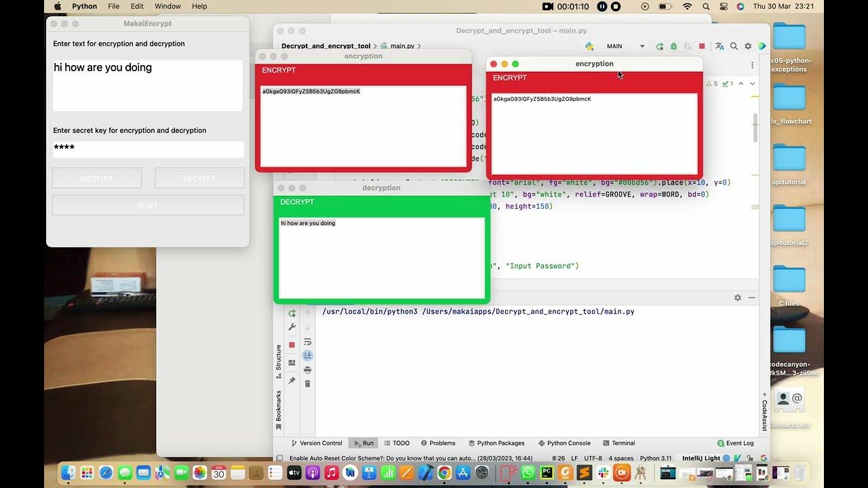The height and width of the screenshot is (488, 868).
Task: Click the Python interpreter icon beside MAIN
Action: 590,46
